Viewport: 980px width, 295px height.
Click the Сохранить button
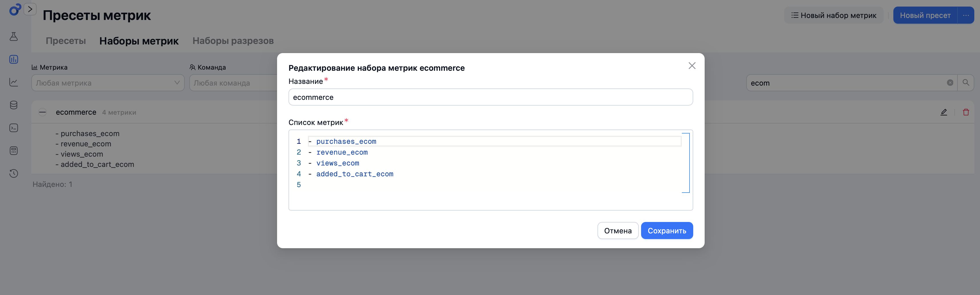tap(667, 231)
